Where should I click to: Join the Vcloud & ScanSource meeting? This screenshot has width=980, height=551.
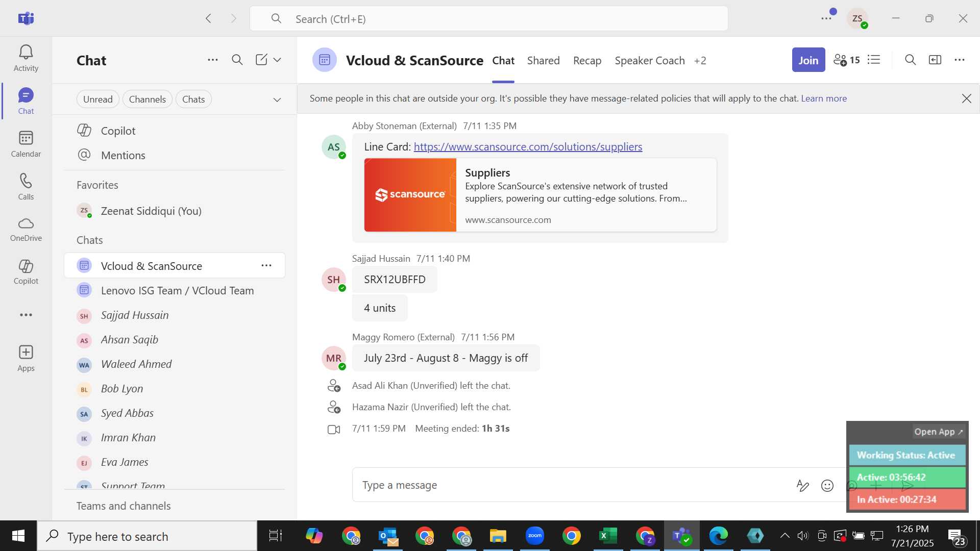tap(808, 60)
